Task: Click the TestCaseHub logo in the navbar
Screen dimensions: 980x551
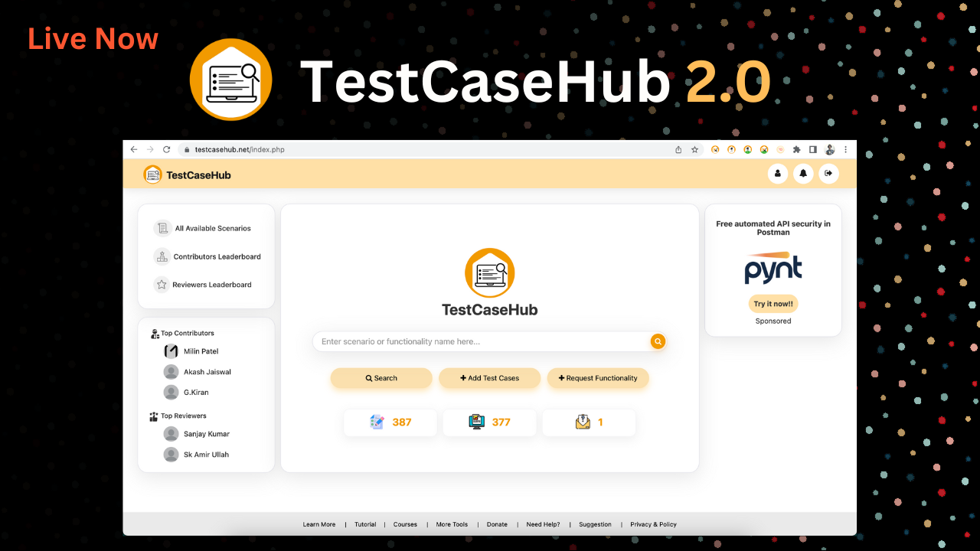Action: (152, 174)
